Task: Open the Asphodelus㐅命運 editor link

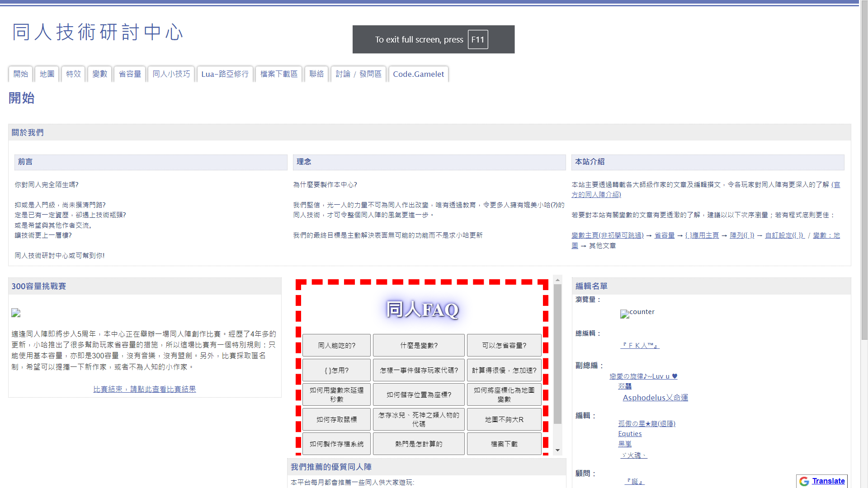Action: point(655,398)
